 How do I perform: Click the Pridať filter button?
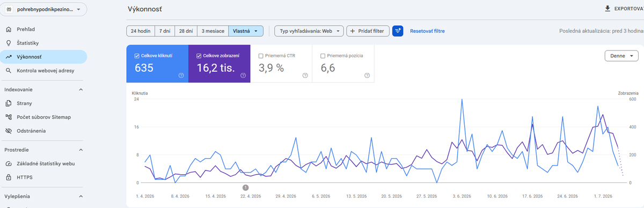[x=368, y=31]
